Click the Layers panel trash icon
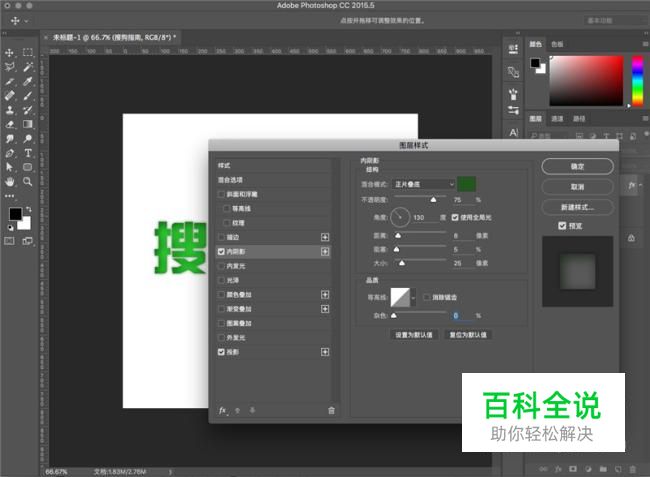 click(633, 469)
